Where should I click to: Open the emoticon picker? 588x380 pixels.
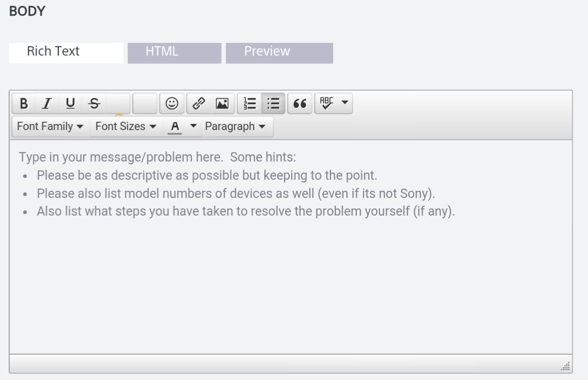(172, 104)
